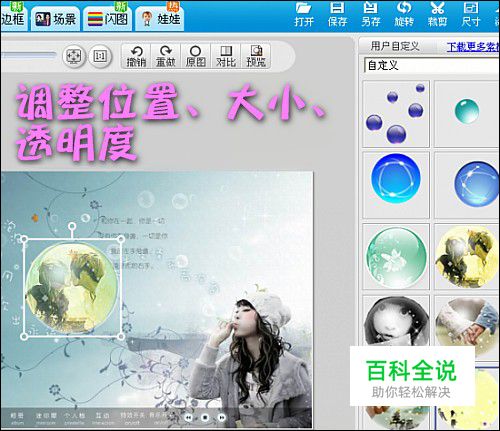Click the 打开 open file icon
Screen dimensions: 500x431
pyautogui.click(x=304, y=15)
